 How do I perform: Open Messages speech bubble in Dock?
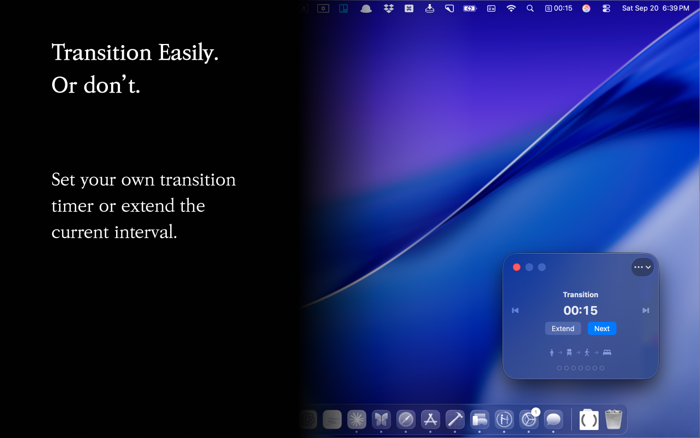[553, 419]
